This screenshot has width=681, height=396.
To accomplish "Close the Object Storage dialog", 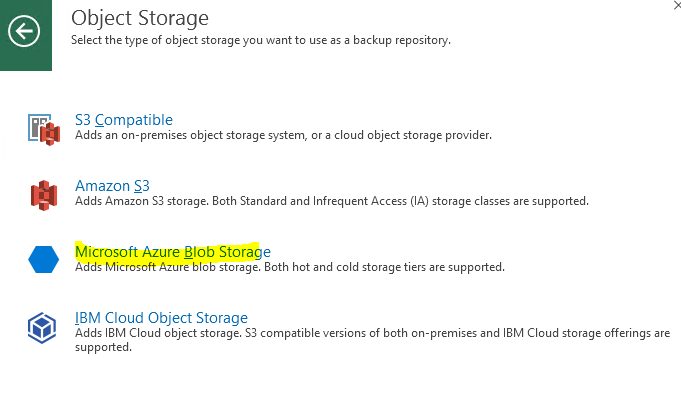I will click(677, 5).
